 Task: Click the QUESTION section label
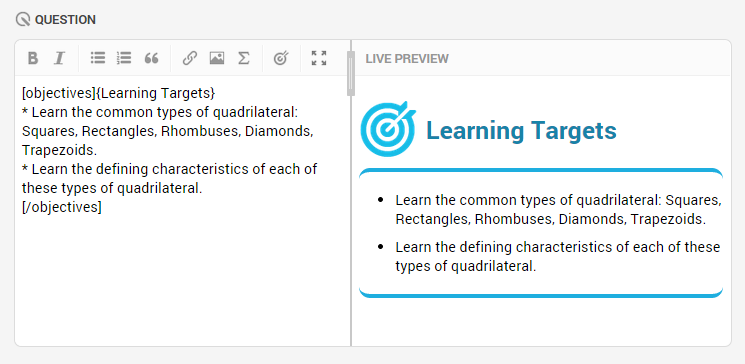[65, 19]
